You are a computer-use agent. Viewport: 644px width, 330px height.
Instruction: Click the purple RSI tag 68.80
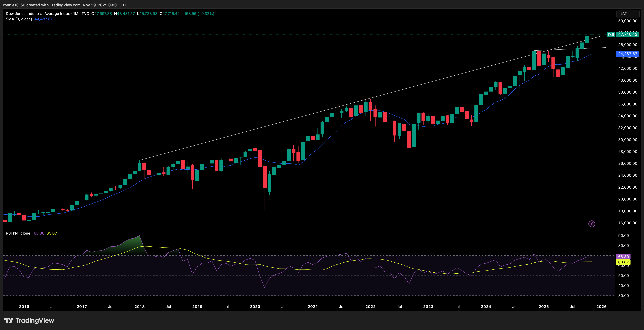click(623, 257)
